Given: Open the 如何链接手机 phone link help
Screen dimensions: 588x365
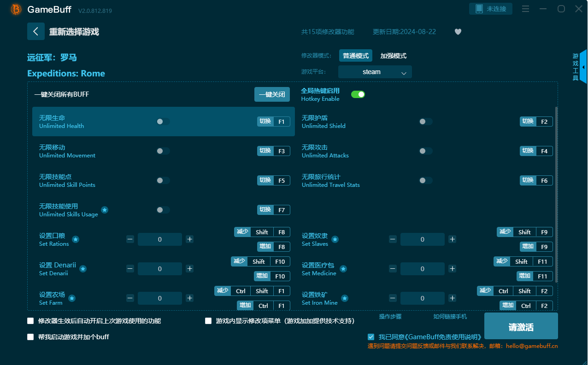Looking at the screenshot, I should 450,317.
